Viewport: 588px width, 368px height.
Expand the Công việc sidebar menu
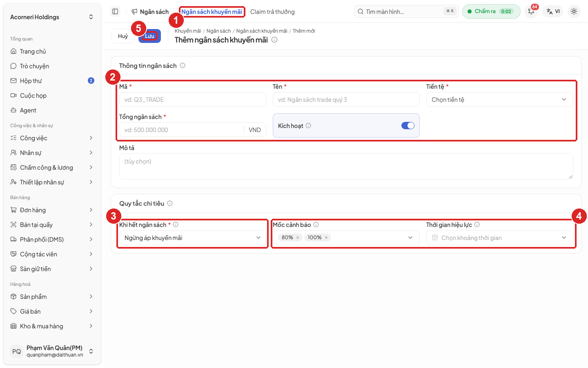52,138
